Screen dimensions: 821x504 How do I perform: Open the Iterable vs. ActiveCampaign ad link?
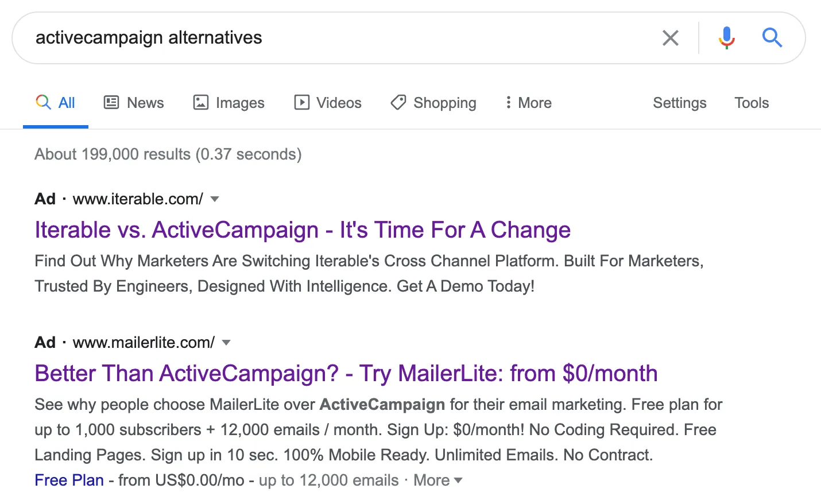(303, 230)
